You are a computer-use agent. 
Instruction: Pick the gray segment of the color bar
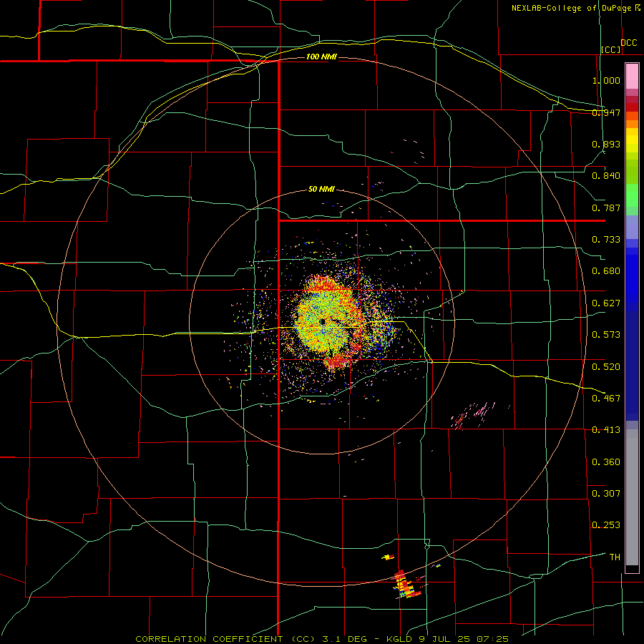pyautogui.click(x=632, y=497)
